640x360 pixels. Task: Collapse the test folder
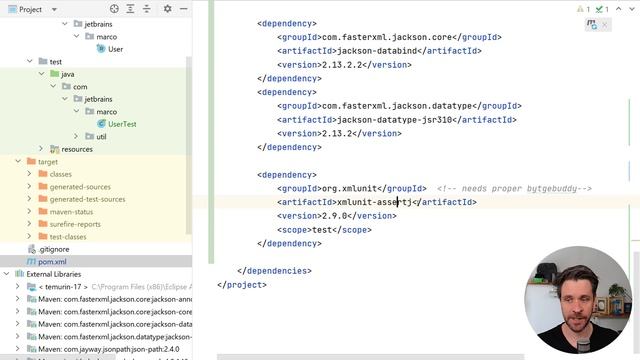click(30, 61)
